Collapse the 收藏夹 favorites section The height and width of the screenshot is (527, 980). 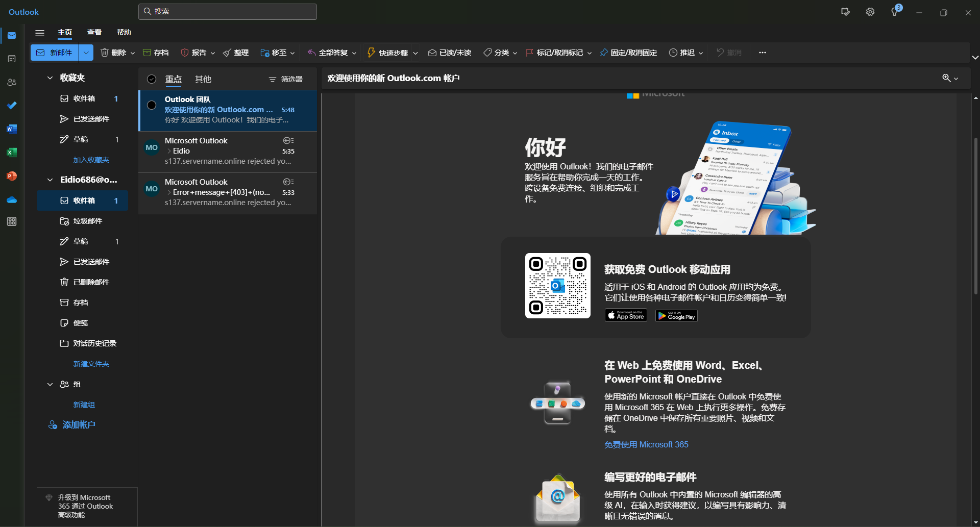tap(50, 78)
